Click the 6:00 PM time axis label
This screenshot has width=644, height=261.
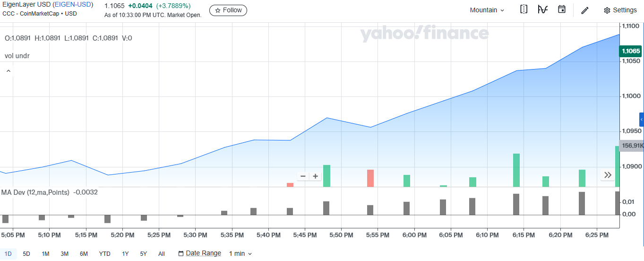click(414, 235)
